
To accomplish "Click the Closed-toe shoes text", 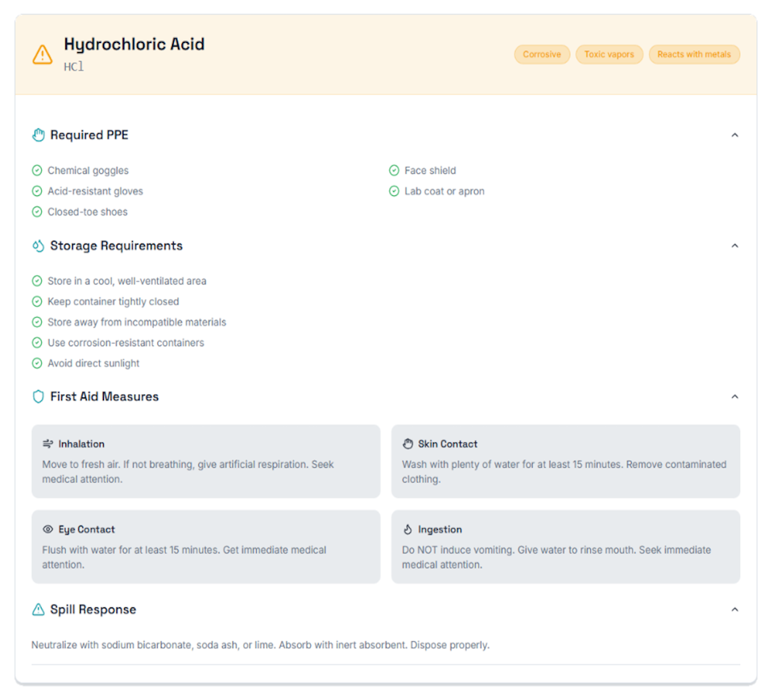I will pos(88,211).
